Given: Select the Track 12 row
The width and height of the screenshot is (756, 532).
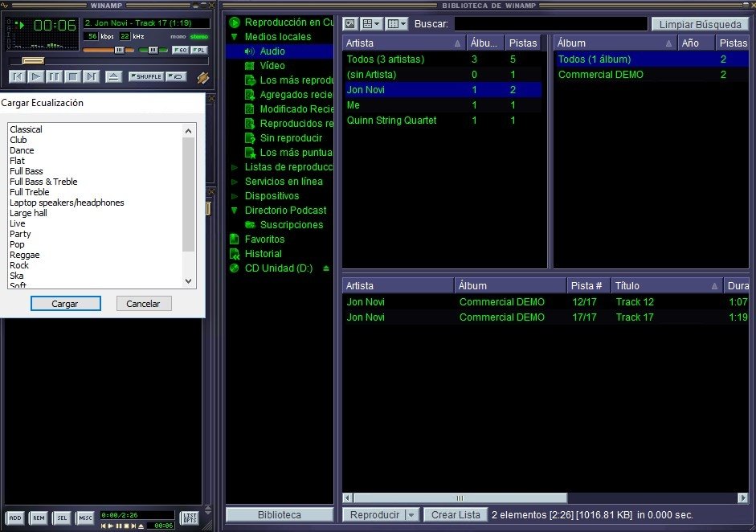Looking at the screenshot, I should [x=546, y=302].
